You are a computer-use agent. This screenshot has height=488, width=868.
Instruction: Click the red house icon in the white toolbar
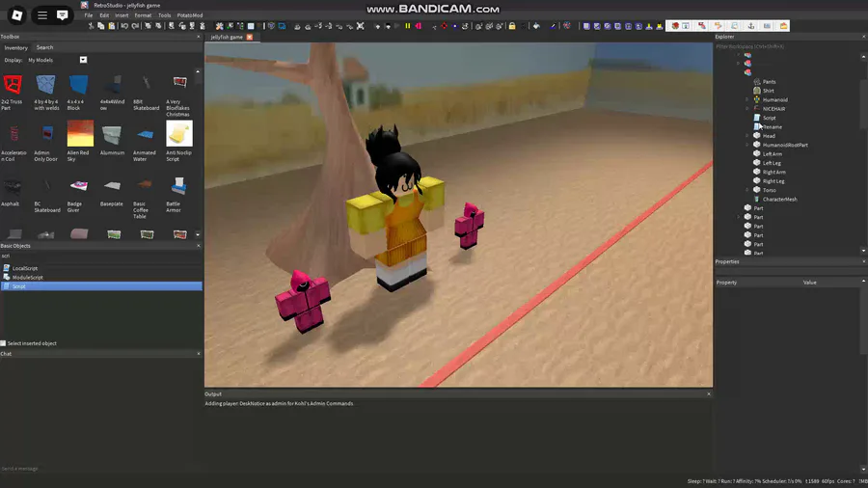pyautogui.click(x=675, y=26)
